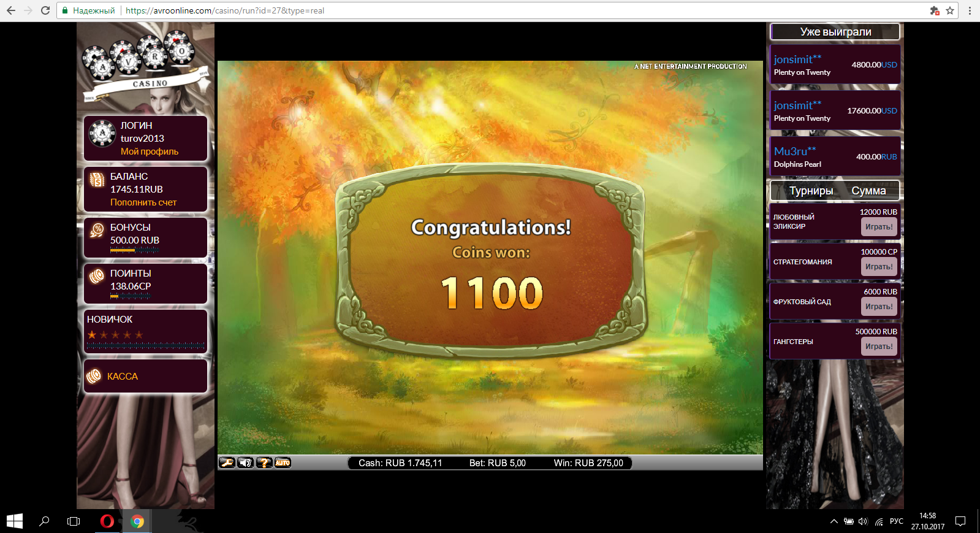Open the game help question mark
This screenshot has width=980, height=533.
(x=264, y=463)
